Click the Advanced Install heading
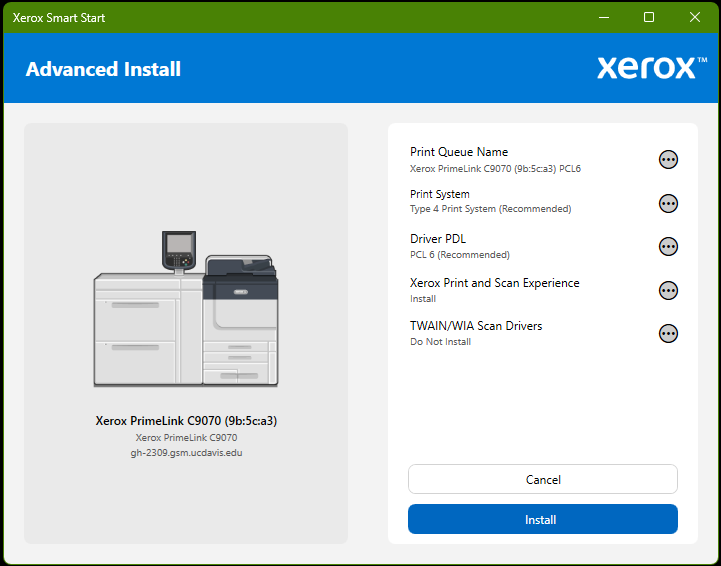This screenshot has height=566, width=721. click(103, 69)
